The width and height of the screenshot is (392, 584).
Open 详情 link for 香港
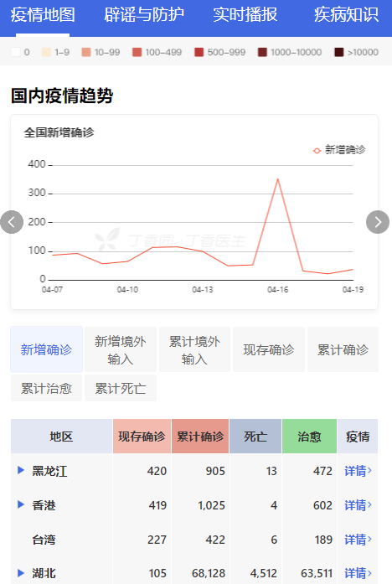point(358,505)
